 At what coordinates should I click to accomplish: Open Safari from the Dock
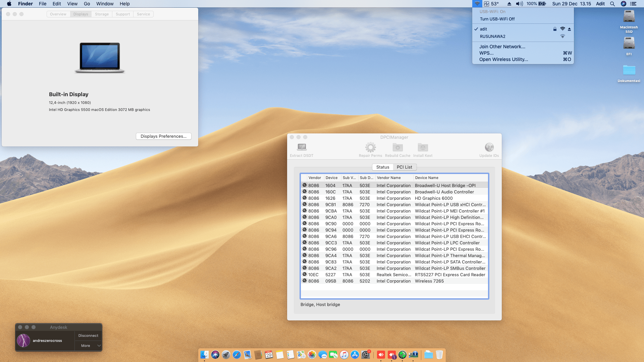coord(237,355)
